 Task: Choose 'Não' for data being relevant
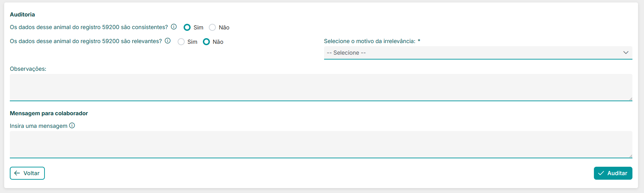206,42
